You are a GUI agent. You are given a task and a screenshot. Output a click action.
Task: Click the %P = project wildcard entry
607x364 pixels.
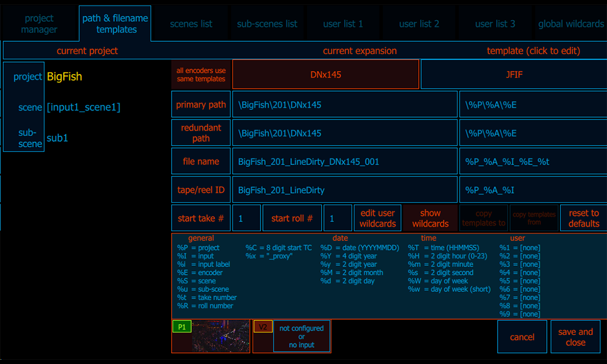198,248
